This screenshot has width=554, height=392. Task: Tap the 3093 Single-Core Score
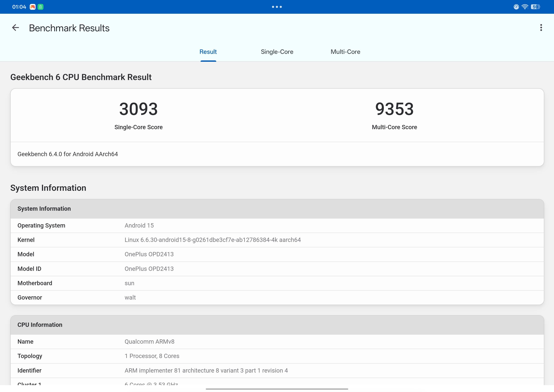point(138,109)
